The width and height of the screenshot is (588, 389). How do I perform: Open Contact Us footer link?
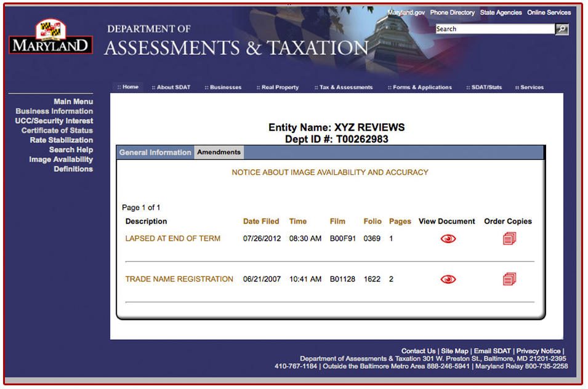pos(419,351)
